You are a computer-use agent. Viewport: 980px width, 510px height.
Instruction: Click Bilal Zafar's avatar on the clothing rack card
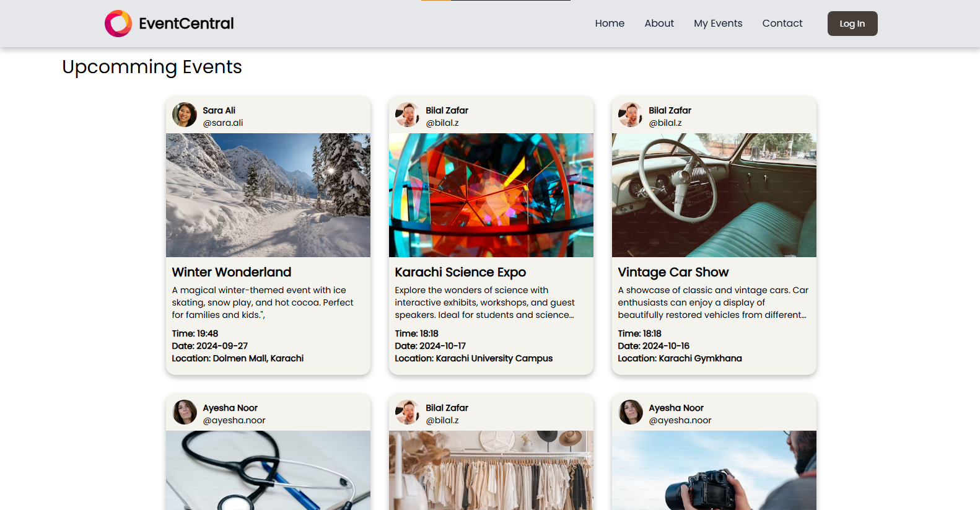pyautogui.click(x=408, y=412)
